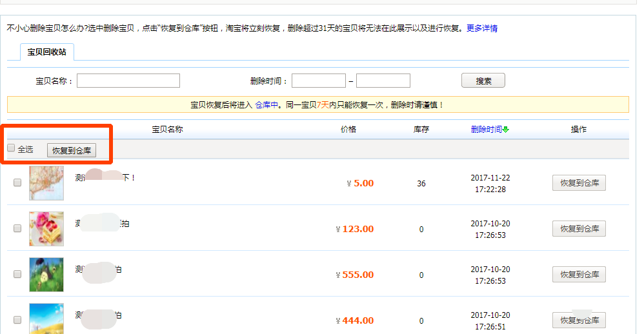Screen dimensions: 644x334
Task: Open the 更多详情 link
Action: tap(481, 28)
